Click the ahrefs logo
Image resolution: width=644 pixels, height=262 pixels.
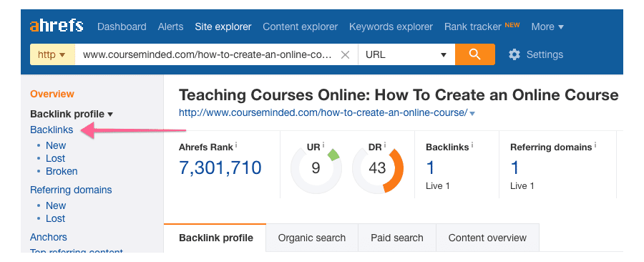[57, 26]
